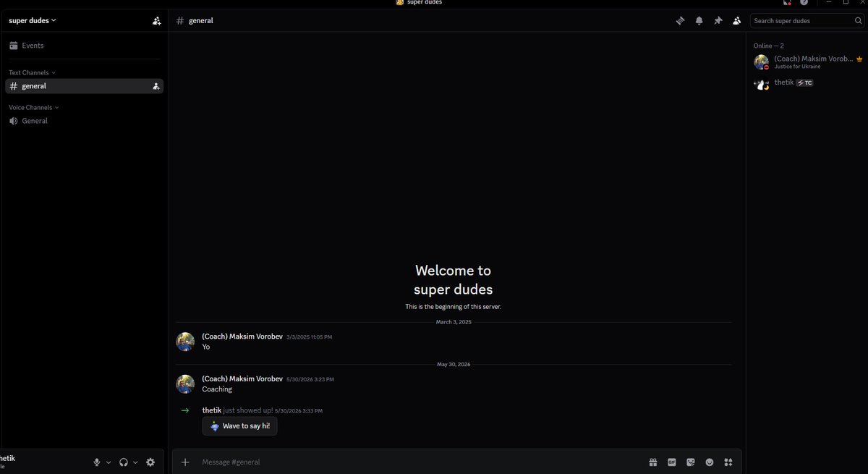Image resolution: width=868 pixels, height=474 pixels.
Task: Click invite people icon beside server name
Action: point(156,21)
